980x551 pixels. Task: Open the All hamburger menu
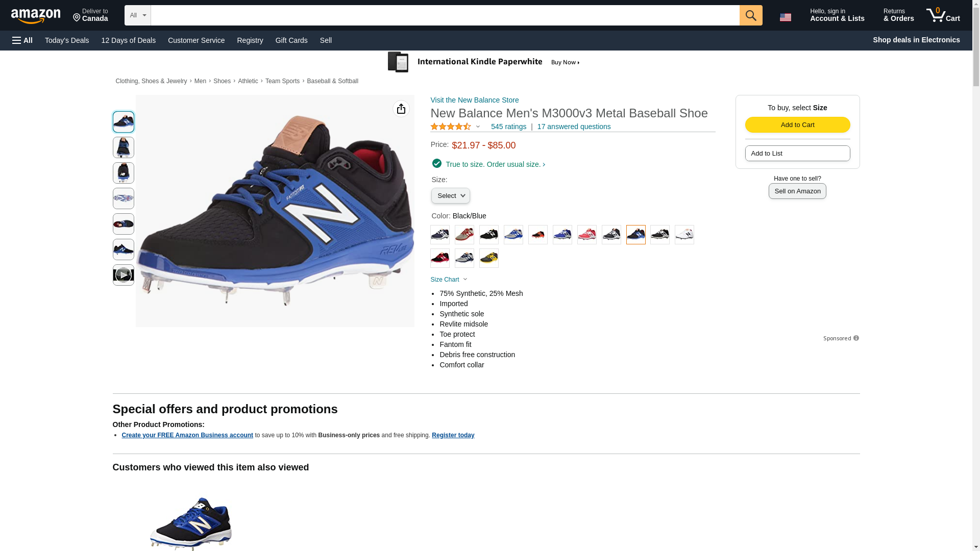22,40
